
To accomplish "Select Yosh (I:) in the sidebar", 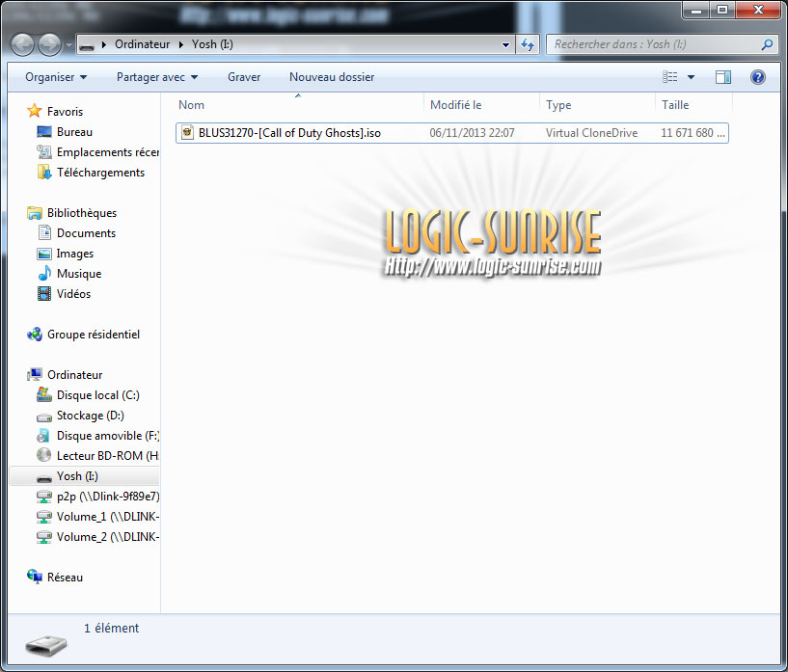I will click(x=85, y=476).
